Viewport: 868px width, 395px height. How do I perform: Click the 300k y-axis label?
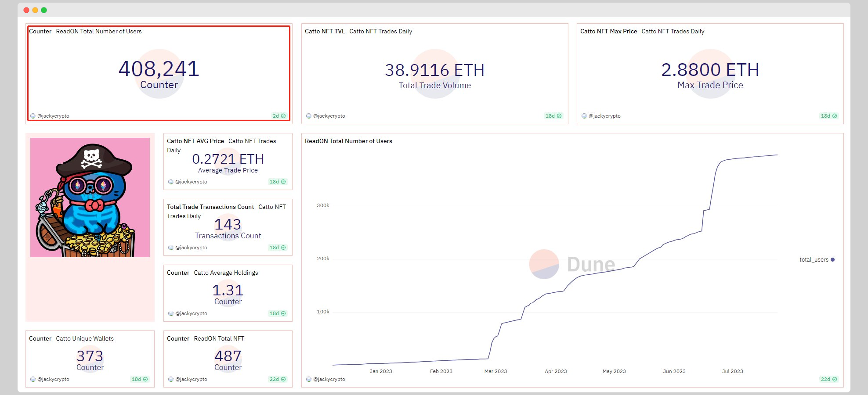click(323, 205)
